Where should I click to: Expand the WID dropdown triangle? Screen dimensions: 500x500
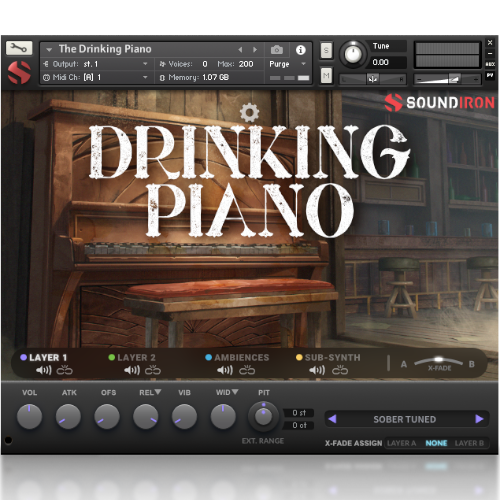click(x=235, y=392)
